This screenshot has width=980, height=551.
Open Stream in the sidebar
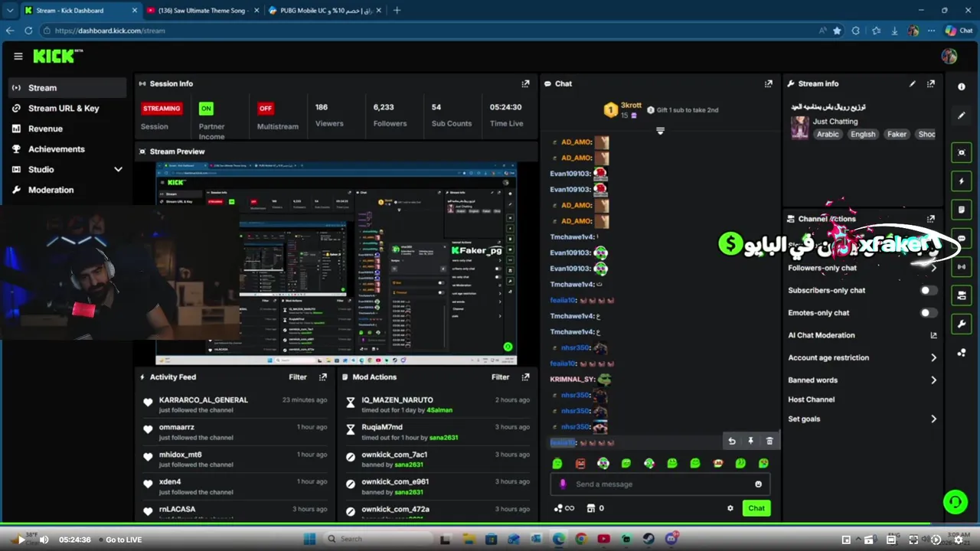pyautogui.click(x=67, y=88)
